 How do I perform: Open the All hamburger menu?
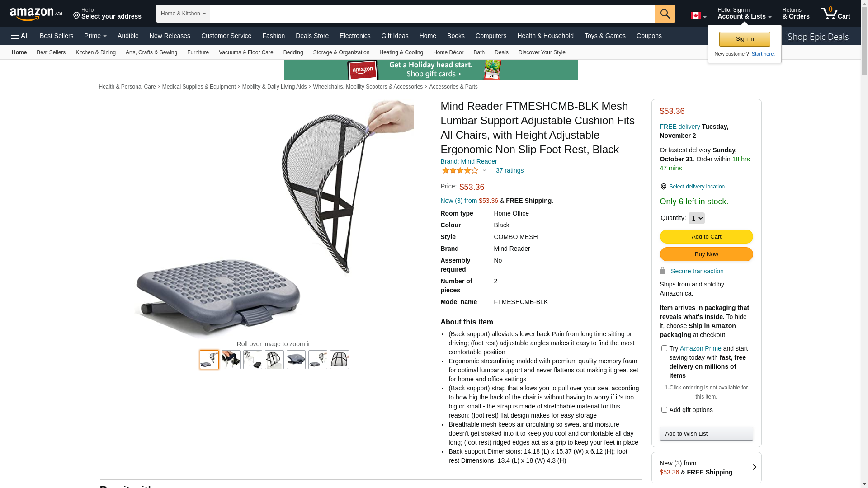(20, 36)
